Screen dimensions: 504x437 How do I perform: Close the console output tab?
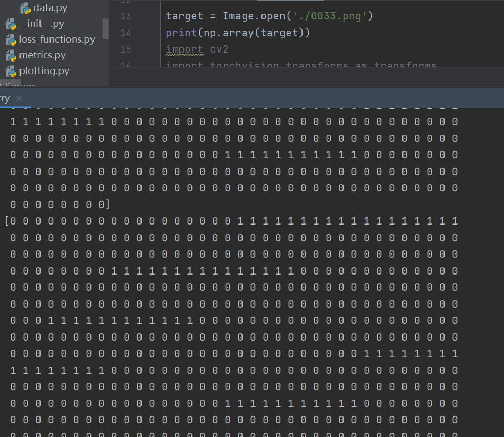click(x=18, y=98)
